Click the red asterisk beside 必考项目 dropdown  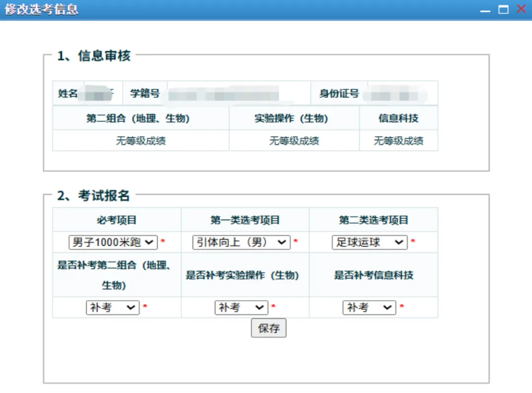click(163, 241)
